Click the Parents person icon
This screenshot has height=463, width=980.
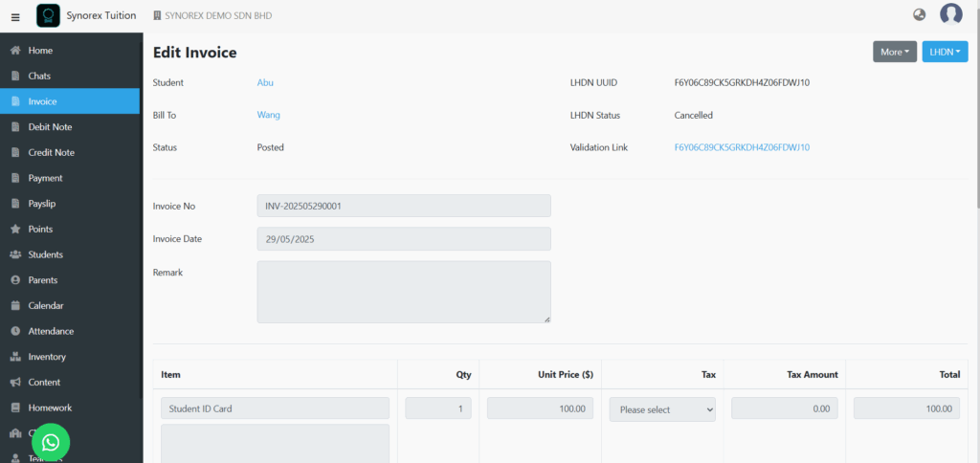coord(15,280)
